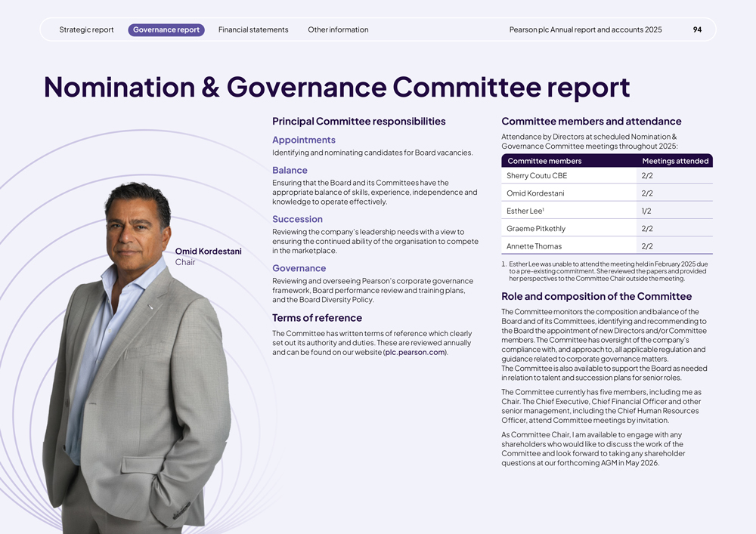Select the 'Appointments' subheading
The height and width of the screenshot is (534, 756).
(x=304, y=140)
